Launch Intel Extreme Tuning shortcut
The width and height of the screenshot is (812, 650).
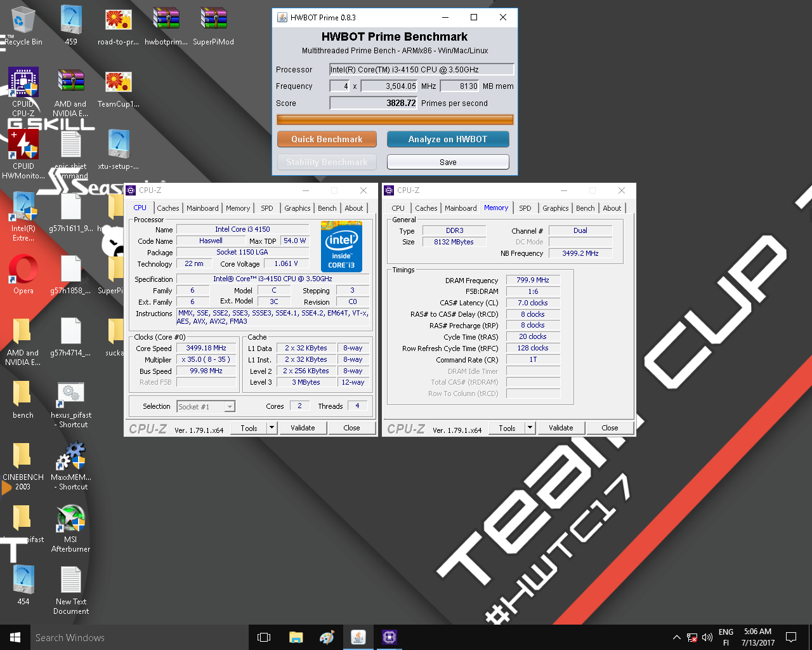tap(23, 216)
